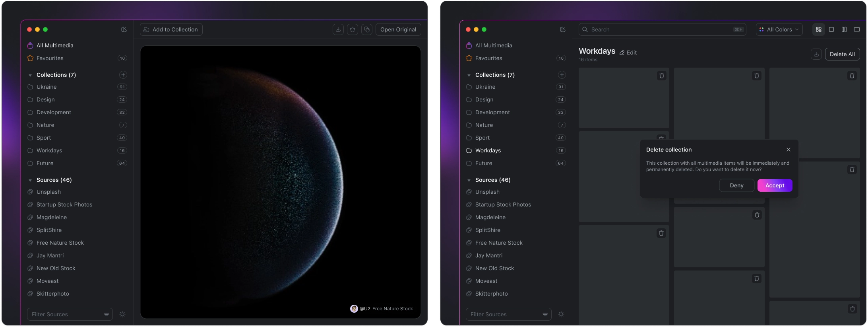Select Future collection in right window sidebar
Image resolution: width=868 pixels, height=327 pixels.
coord(515,163)
